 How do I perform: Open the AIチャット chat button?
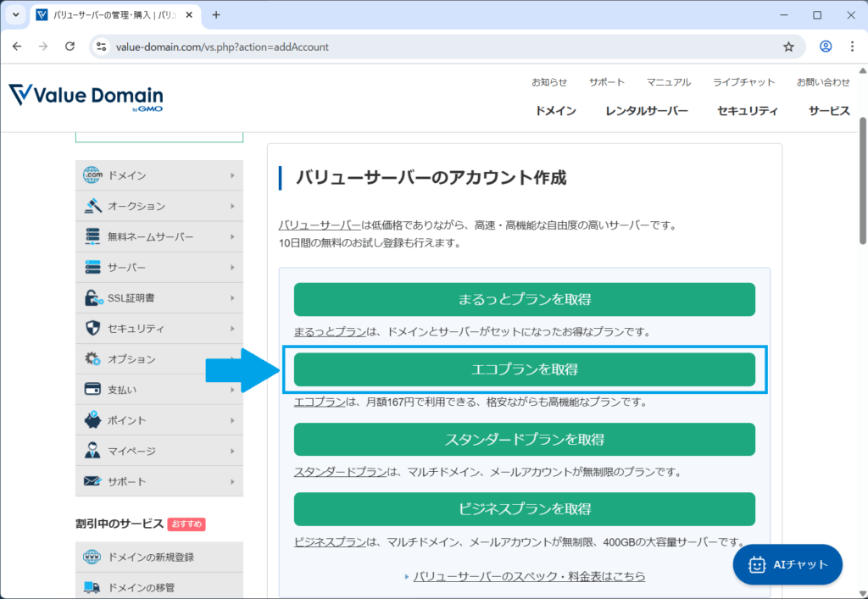(x=787, y=564)
